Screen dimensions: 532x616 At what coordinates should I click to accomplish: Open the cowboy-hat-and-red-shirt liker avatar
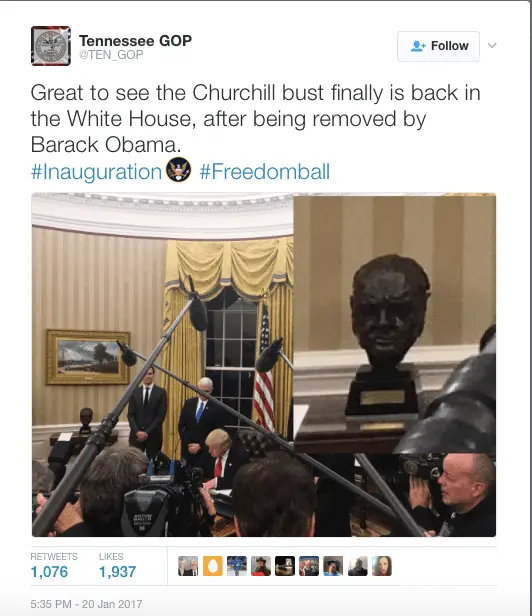(261, 566)
